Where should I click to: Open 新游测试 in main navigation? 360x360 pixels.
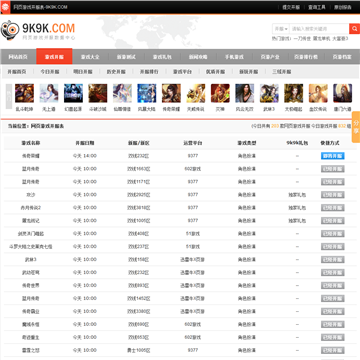pyautogui.click(x=126, y=57)
